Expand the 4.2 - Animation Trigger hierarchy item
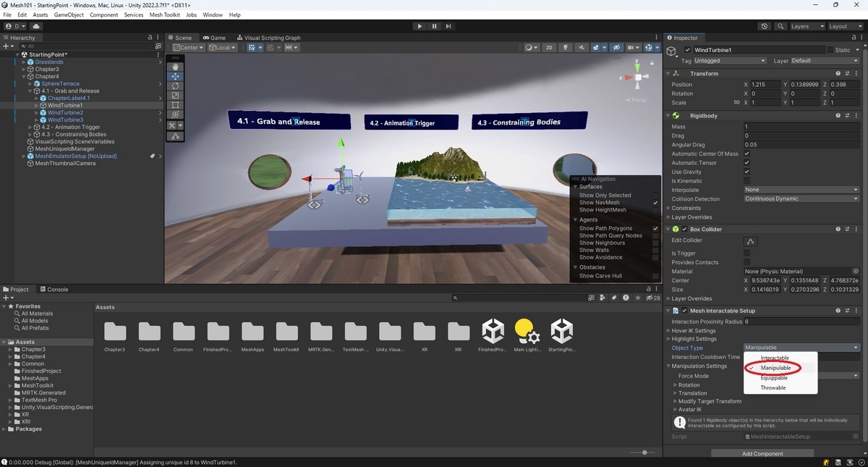Viewport: 868px width, 467px height. (30, 127)
